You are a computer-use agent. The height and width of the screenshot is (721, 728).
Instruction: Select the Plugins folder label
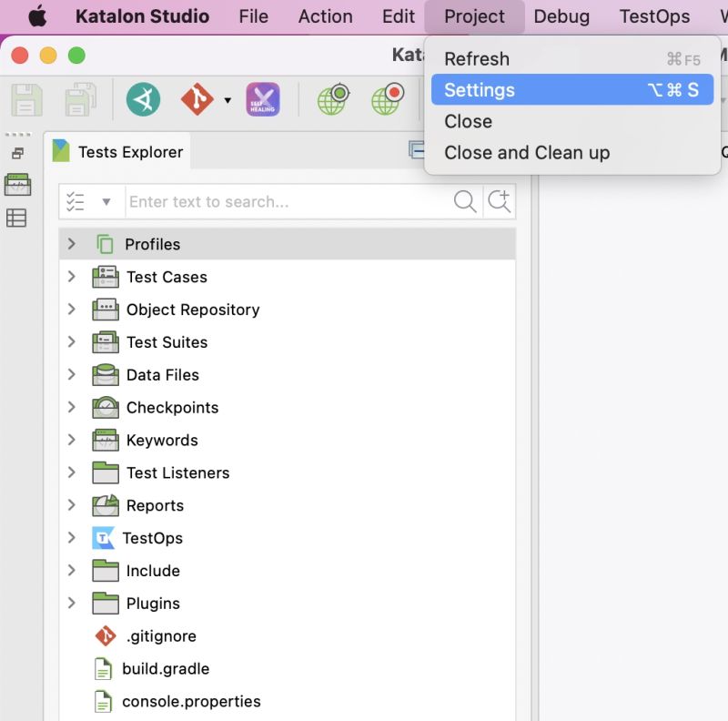(x=153, y=604)
